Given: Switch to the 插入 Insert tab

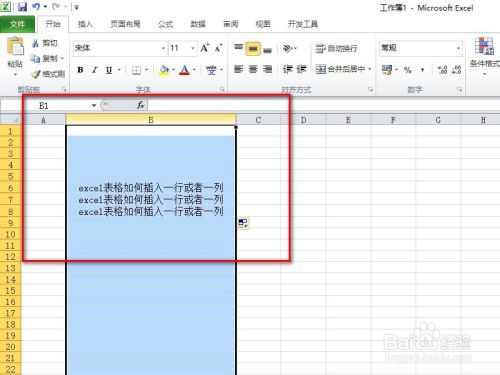Looking at the screenshot, I should pos(85,24).
